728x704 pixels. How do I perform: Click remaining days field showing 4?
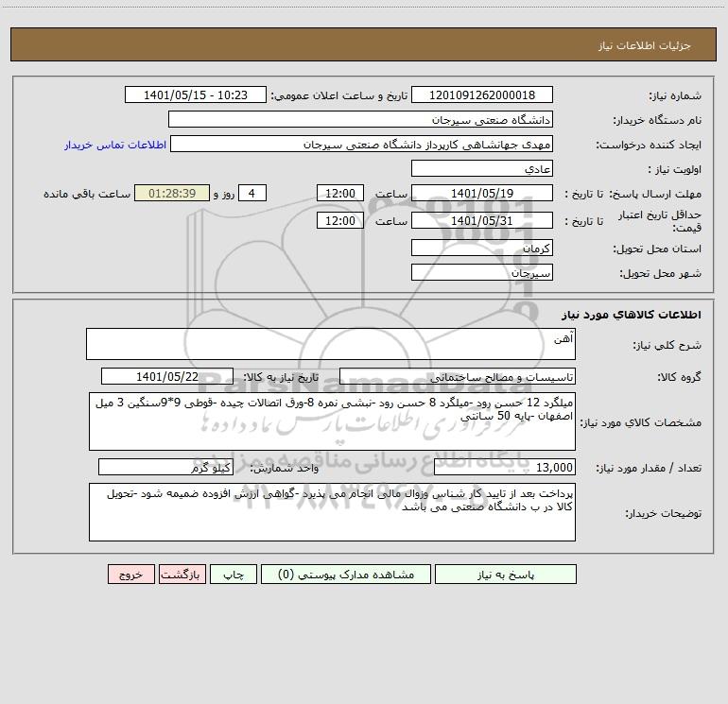coord(252,193)
